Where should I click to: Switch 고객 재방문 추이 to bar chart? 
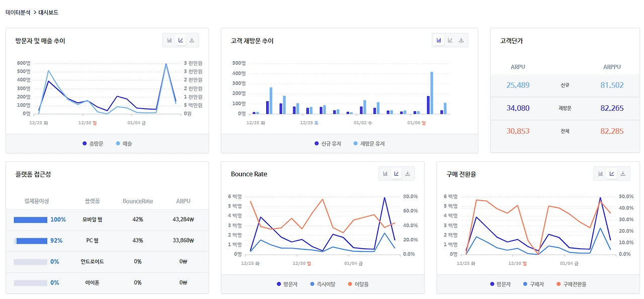point(439,40)
